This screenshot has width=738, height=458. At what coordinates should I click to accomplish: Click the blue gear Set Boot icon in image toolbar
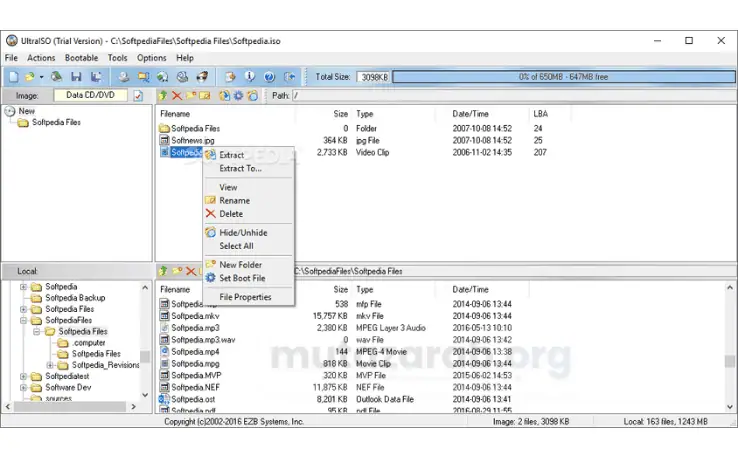239,96
